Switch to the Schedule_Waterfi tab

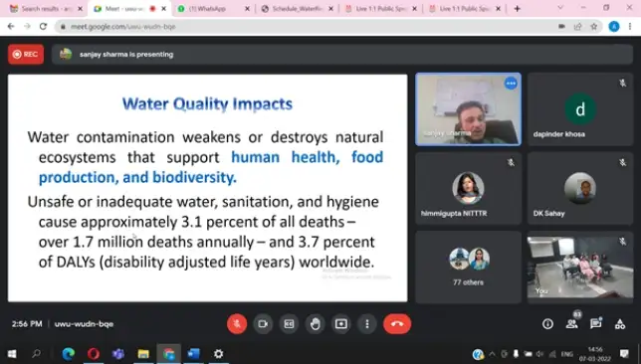point(298,9)
